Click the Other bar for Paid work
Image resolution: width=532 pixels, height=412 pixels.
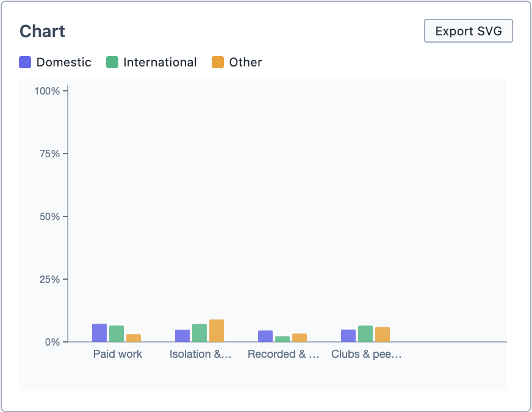(134, 338)
